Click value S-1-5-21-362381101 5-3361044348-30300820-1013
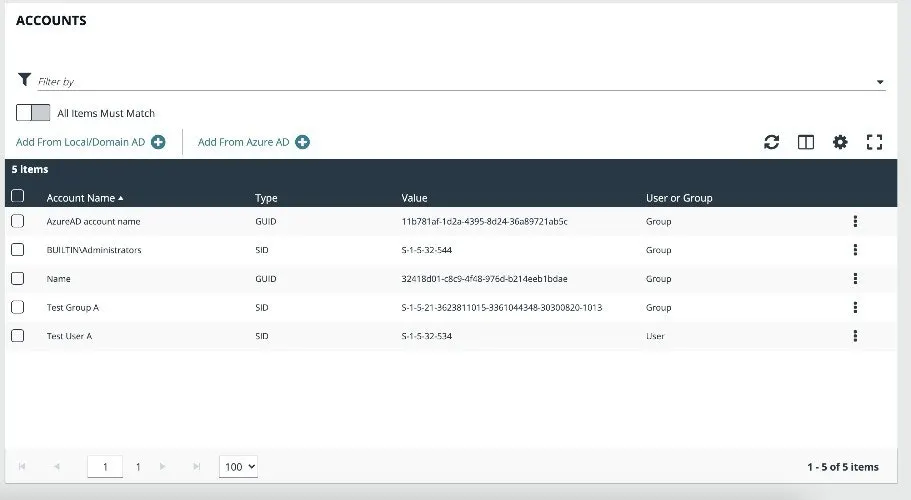 coord(502,307)
